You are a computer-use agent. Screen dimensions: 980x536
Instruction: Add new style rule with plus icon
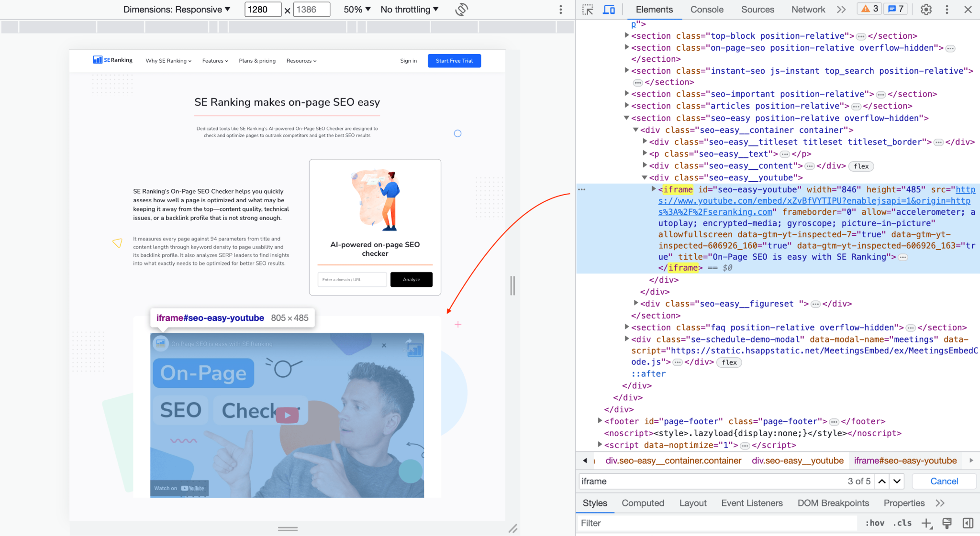click(927, 523)
